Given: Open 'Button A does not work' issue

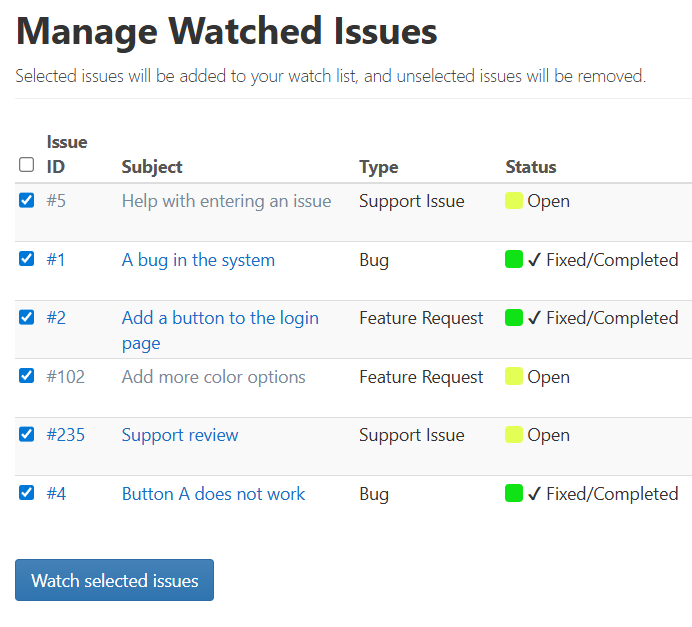Looking at the screenshot, I should tap(213, 494).
